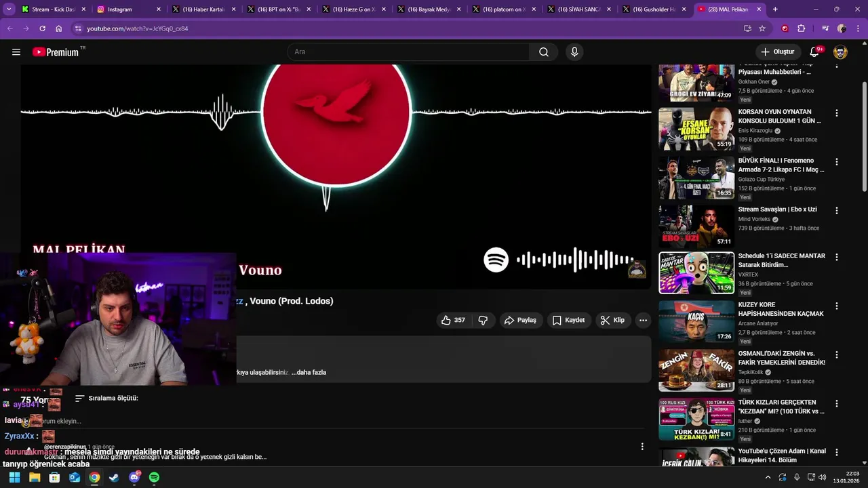Go to the YouTube Premium home logo
868x488 pixels.
coord(56,52)
